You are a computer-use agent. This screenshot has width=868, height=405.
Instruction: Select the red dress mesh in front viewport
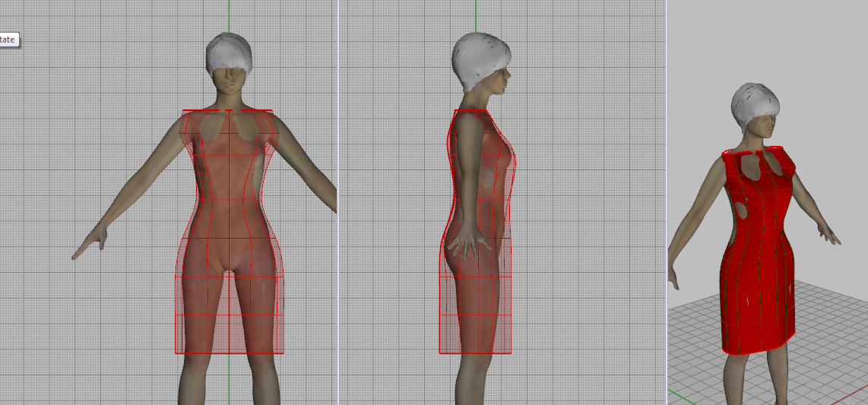(230, 231)
